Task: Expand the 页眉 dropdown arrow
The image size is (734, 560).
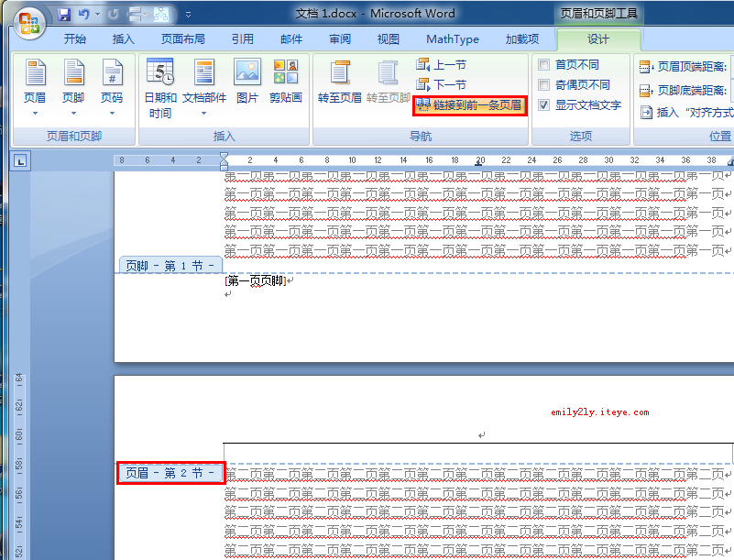Action: coord(35,113)
